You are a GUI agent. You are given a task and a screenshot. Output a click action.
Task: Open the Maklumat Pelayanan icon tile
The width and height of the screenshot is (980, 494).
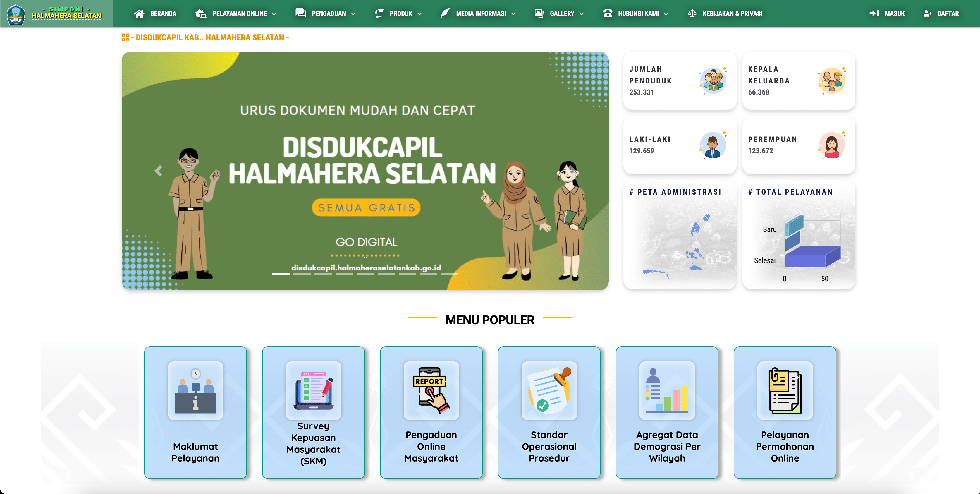[195, 390]
